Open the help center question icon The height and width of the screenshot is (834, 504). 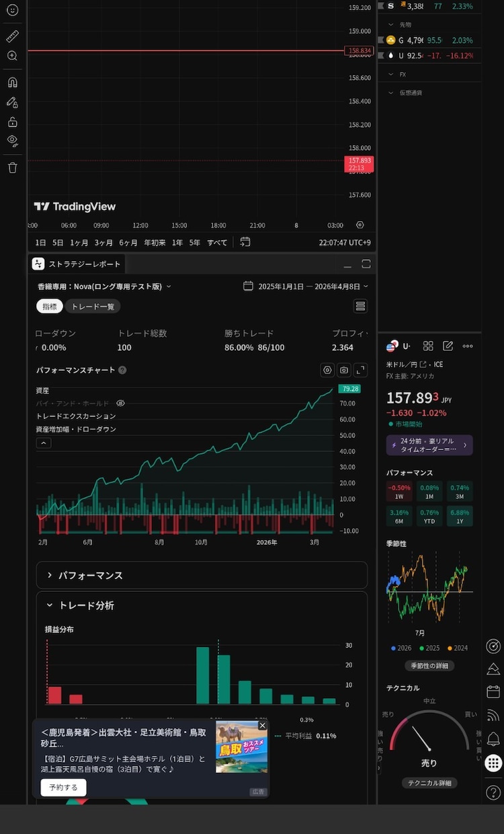tap(493, 793)
